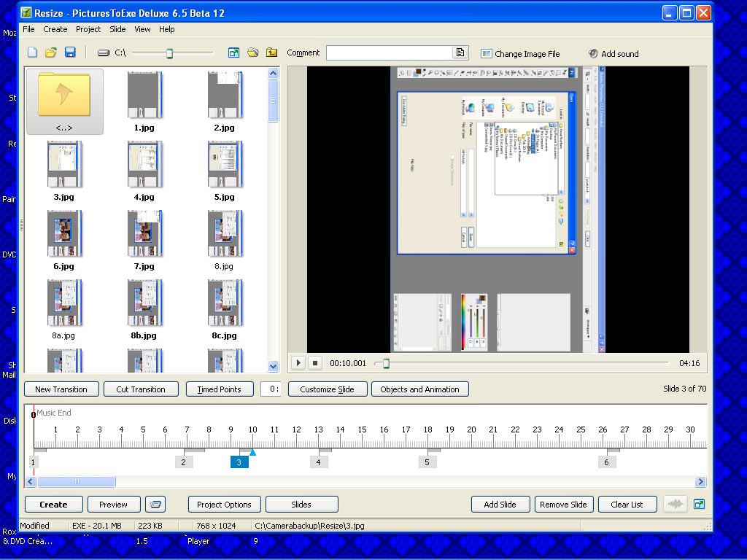Open an existing project with the folder icon
This screenshot has width=747, height=560.
[x=51, y=52]
